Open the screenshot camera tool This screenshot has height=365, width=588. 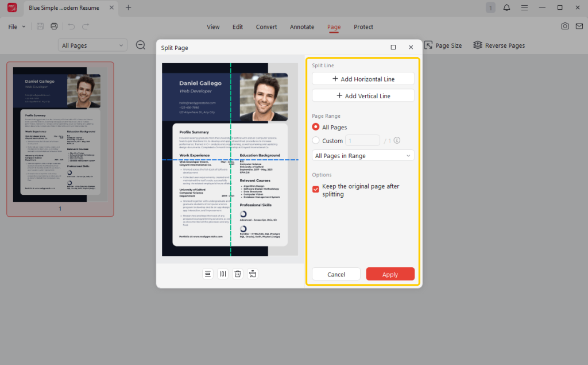pyautogui.click(x=565, y=26)
